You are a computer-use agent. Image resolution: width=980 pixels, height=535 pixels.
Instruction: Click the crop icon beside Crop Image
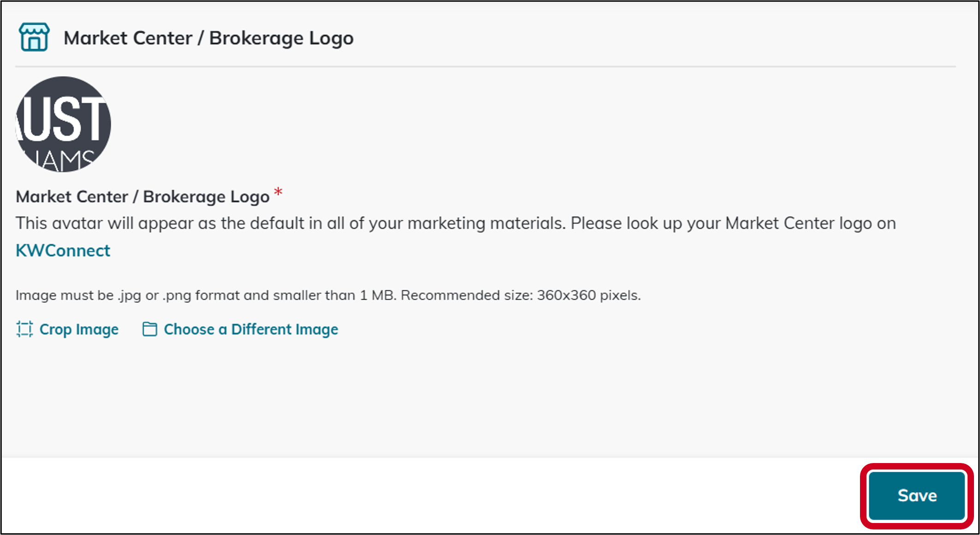(x=24, y=329)
